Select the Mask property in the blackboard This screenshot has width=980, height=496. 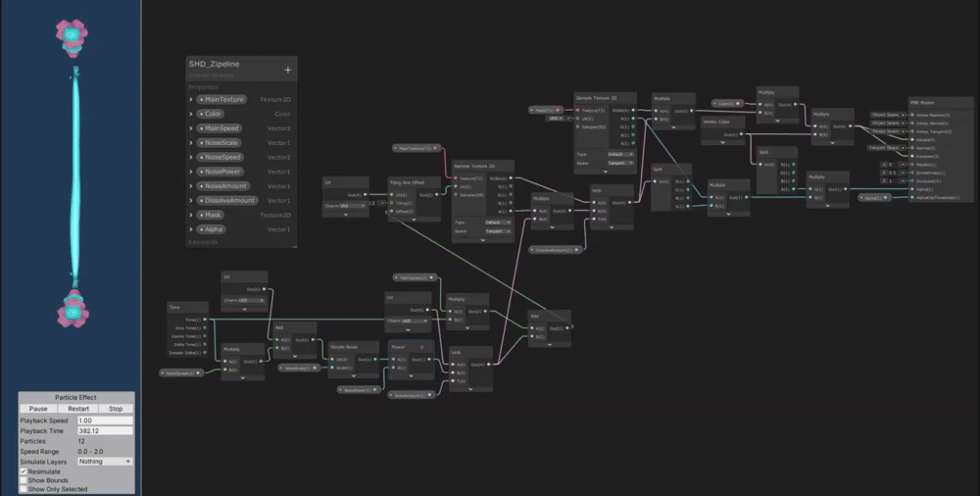213,215
